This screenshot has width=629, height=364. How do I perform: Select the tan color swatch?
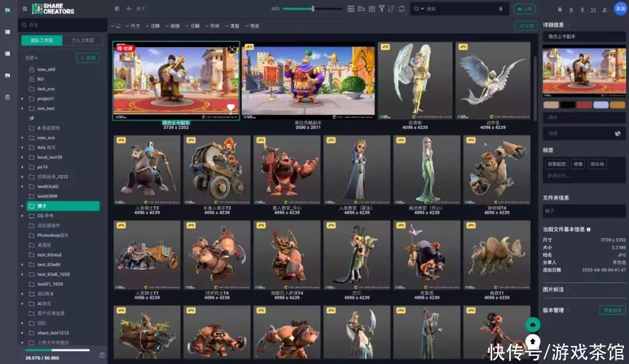[551, 105]
